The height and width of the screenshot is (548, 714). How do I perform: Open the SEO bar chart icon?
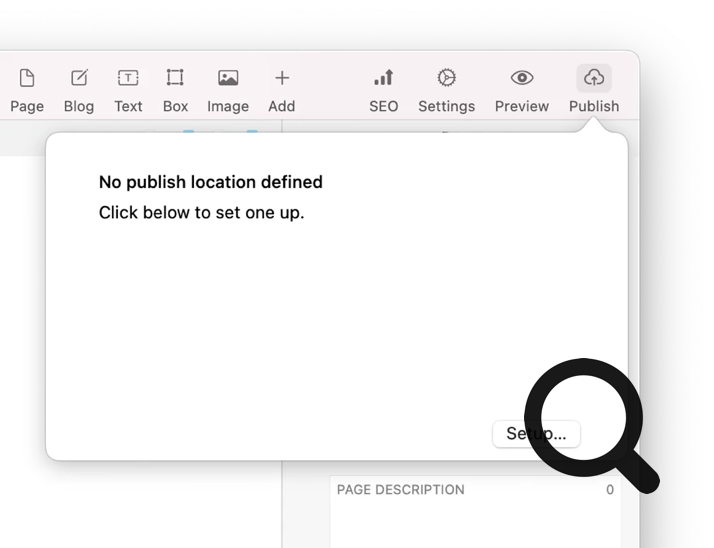click(383, 78)
